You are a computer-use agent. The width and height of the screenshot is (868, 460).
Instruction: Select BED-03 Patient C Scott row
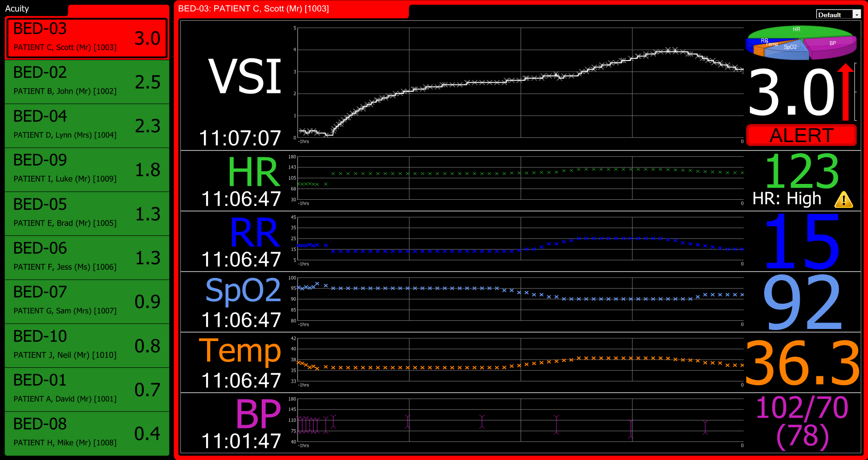pos(87,38)
